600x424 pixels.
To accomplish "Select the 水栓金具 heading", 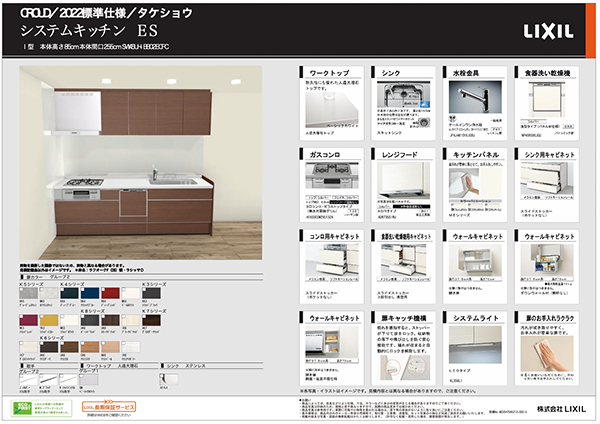I will [466, 73].
